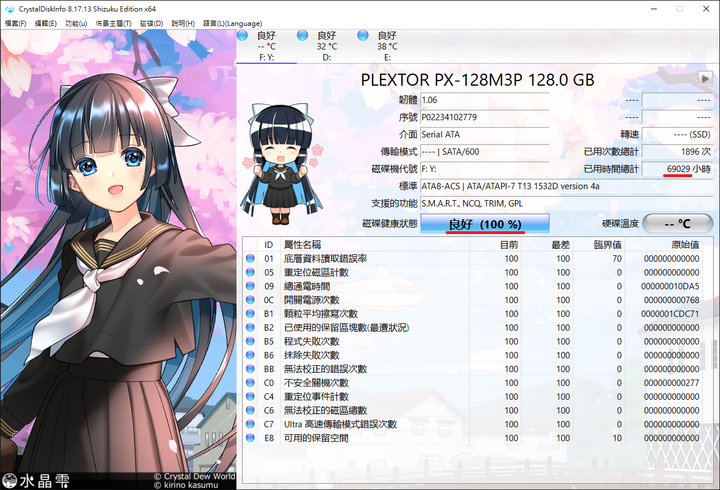720x490 pixels.
Task: Click status icon of attribute B1
Action: coord(250,314)
